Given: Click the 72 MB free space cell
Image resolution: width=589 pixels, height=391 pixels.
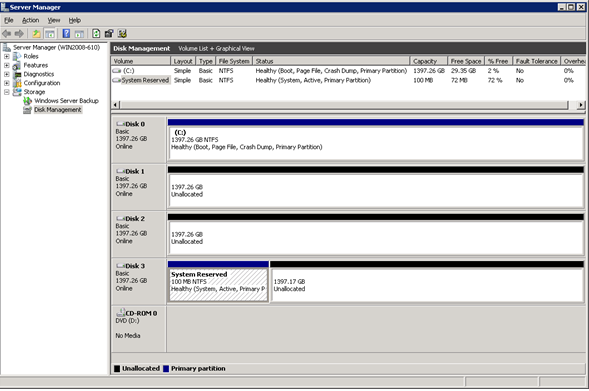Looking at the screenshot, I should click(x=459, y=80).
